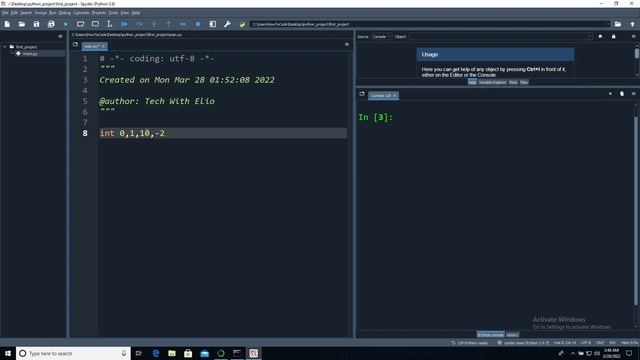Save the current file
Image resolution: width=640 pixels, height=360 pixels.
[36, 24]
